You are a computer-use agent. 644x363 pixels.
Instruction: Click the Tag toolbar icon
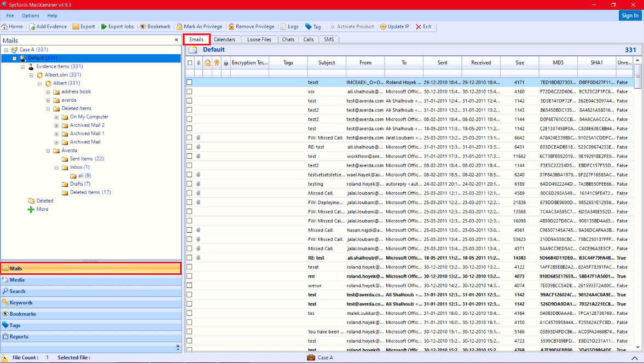309,27
